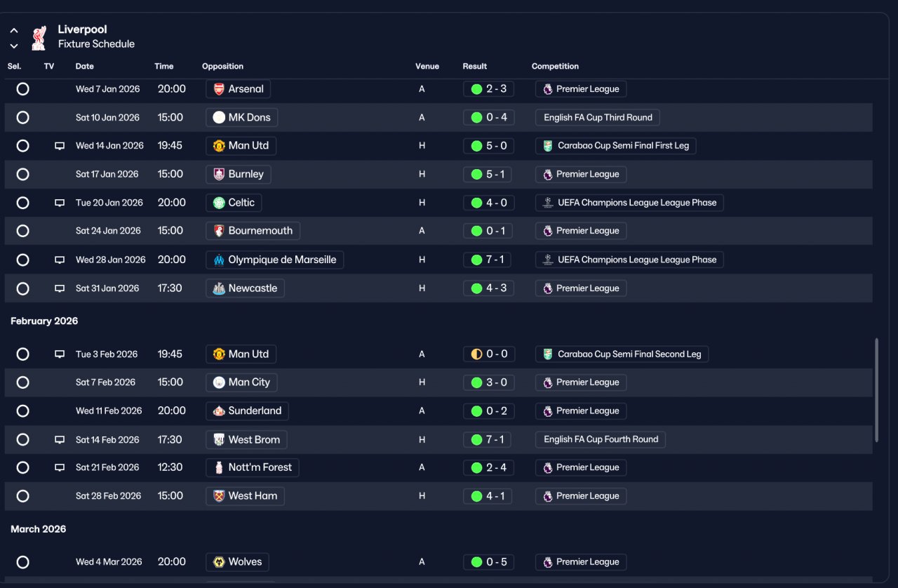Open the 2 - 3 Arsenal match result

tap(488, 89)
